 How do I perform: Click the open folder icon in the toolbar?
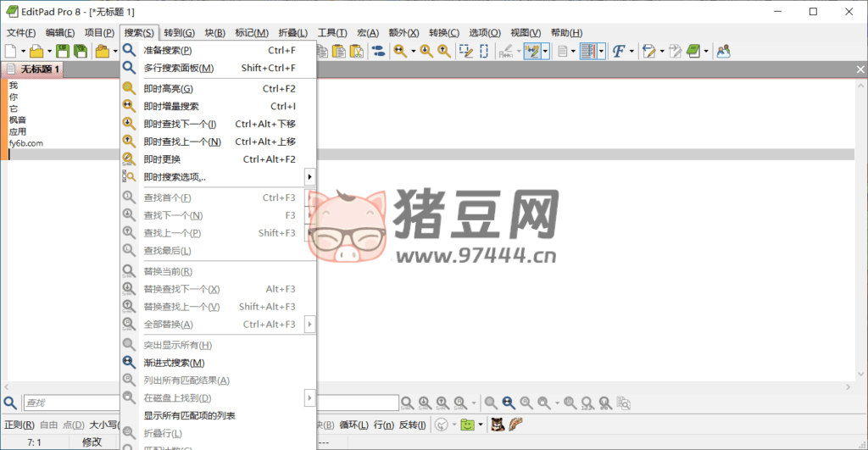(x=36, y=52)
